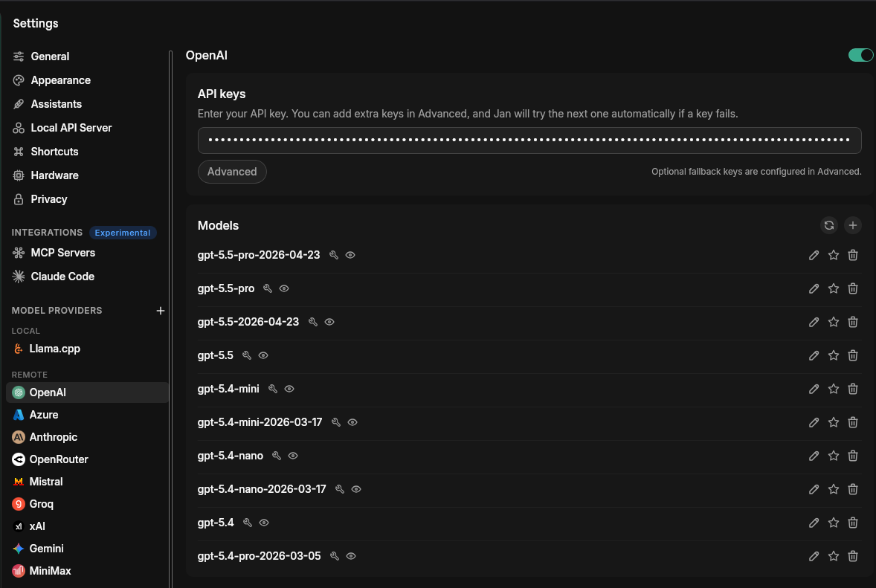This screenshot has height=588, width=876.
Task: Click the Experimental badge next to Integrations
Action: 123,233
